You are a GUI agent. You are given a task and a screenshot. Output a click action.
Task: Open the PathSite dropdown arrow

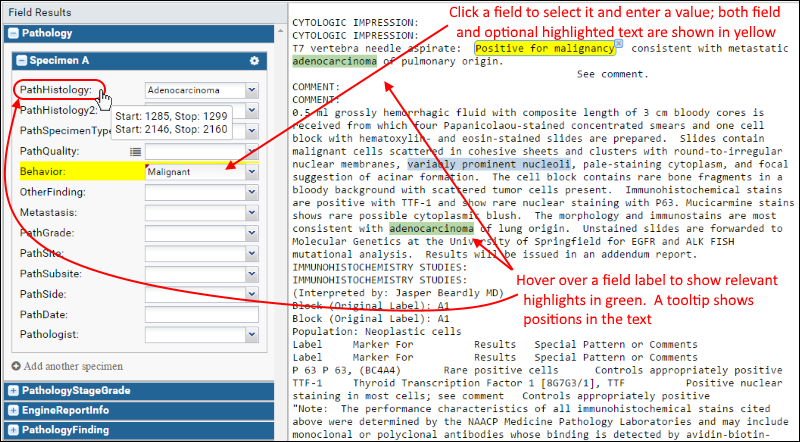point(252,254)
